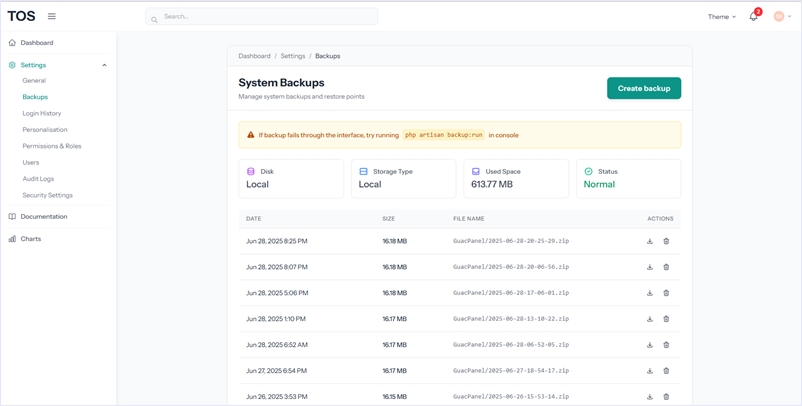Download the Jun 28 5:06 PM backup
Image resolution: width=802 pixels, height=406 pixels.
pos(650,293)
